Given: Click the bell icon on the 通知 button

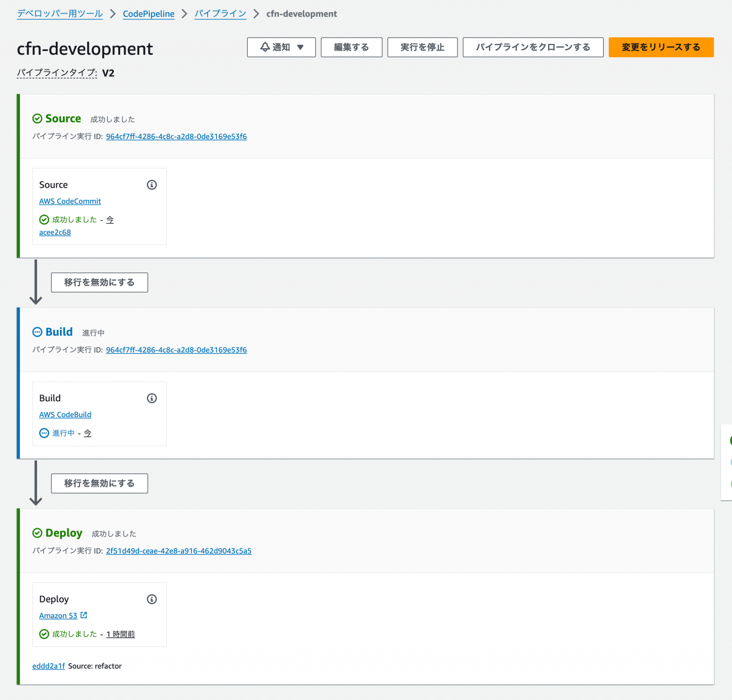Looking at the screenshot, I should click(264, 47).
